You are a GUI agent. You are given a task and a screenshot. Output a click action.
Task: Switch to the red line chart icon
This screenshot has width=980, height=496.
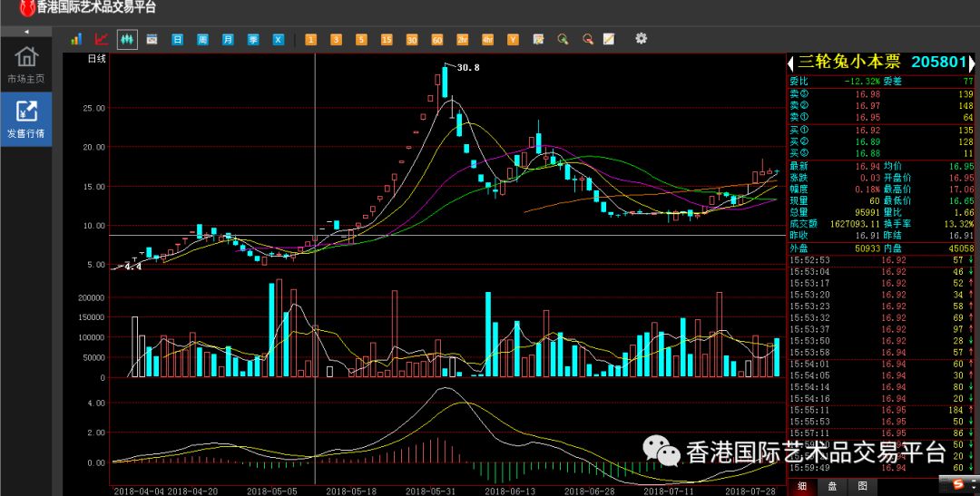point(102,39)
